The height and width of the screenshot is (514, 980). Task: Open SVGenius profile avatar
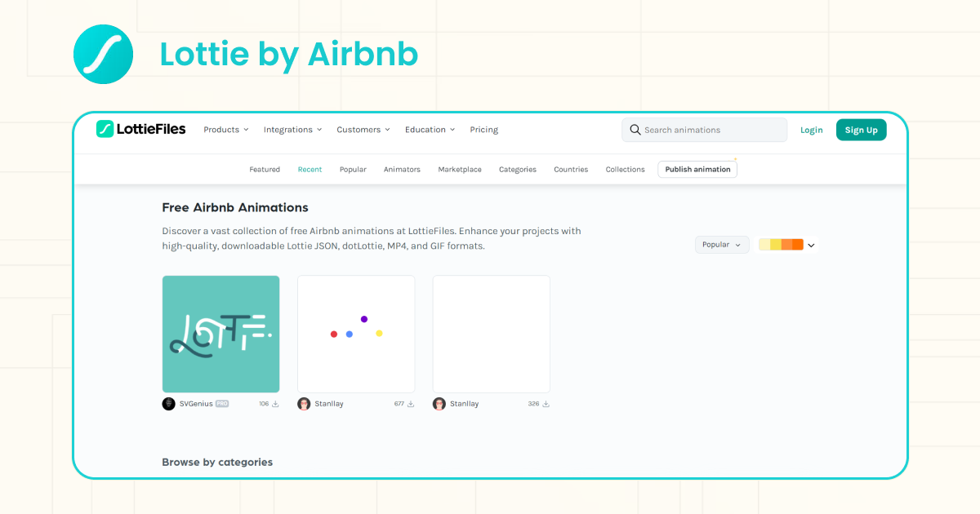click(169, 404)
